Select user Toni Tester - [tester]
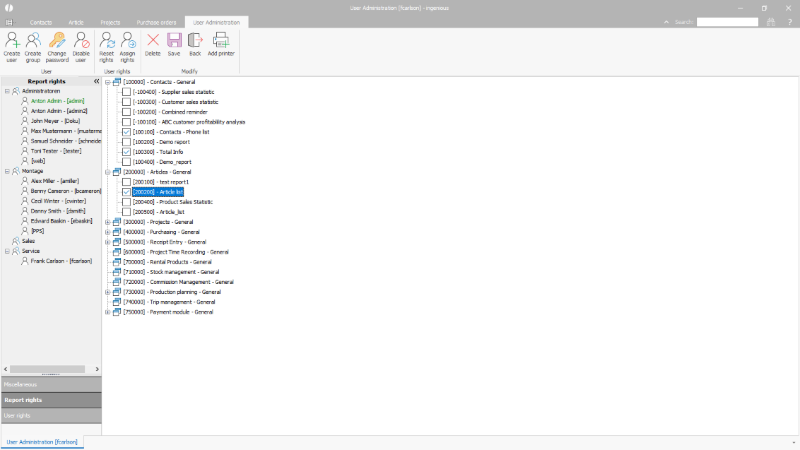800x450 pixels. coord(56,151)
